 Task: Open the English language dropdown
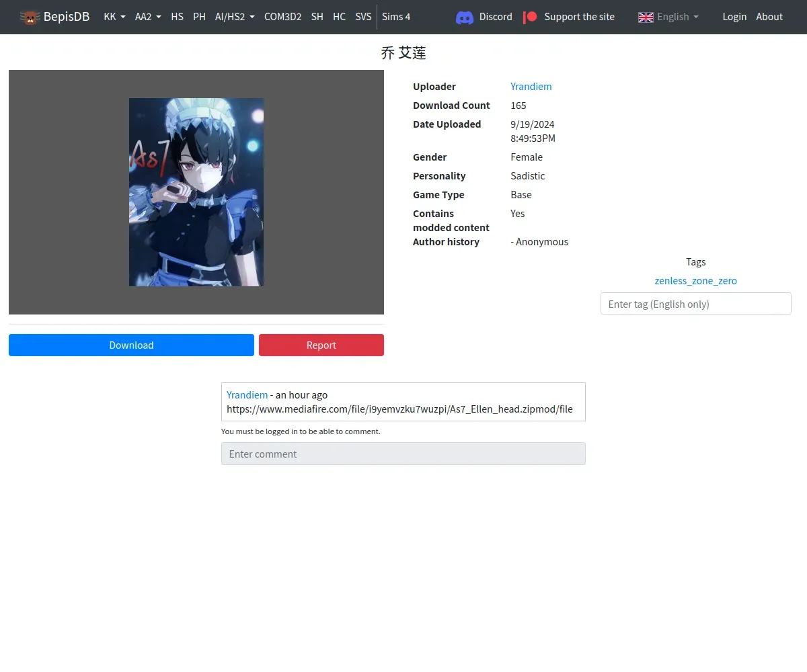coord(668,17)
